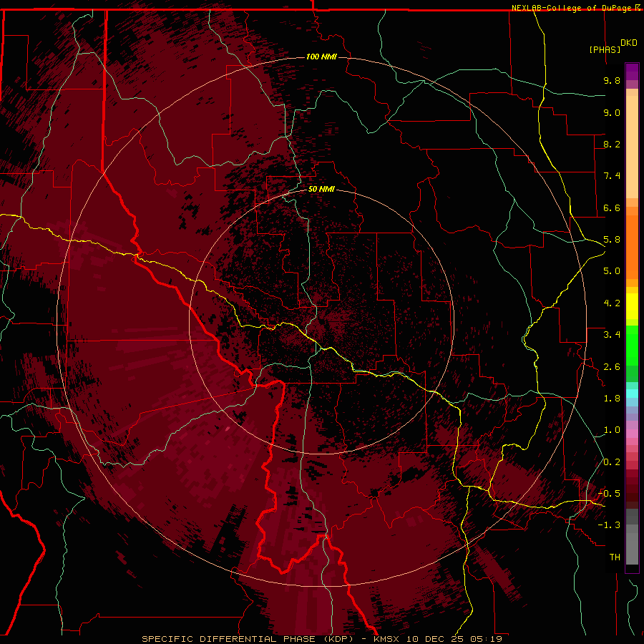Screen dimensions: 644x644
Task: Pick the pink band of the color scale
Action: point(632,434)
